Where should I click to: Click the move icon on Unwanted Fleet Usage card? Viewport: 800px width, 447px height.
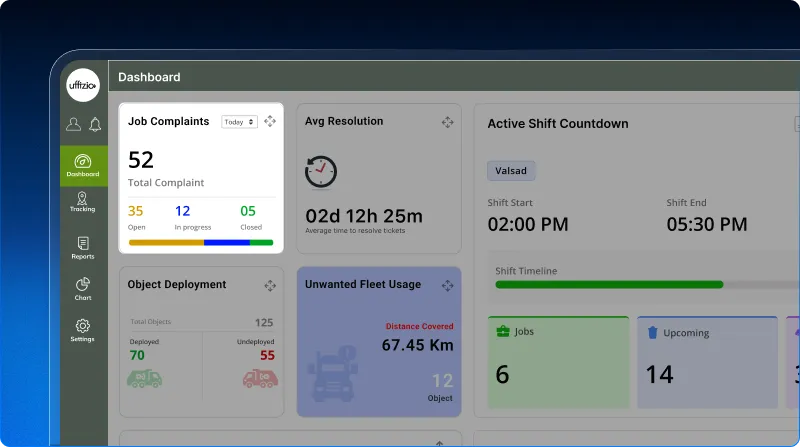(x=447, y=285)
